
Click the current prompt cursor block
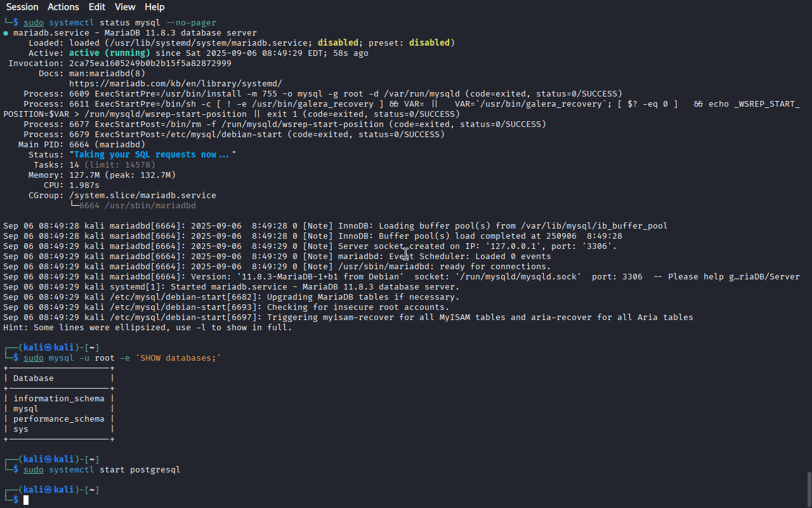(26, 500)
